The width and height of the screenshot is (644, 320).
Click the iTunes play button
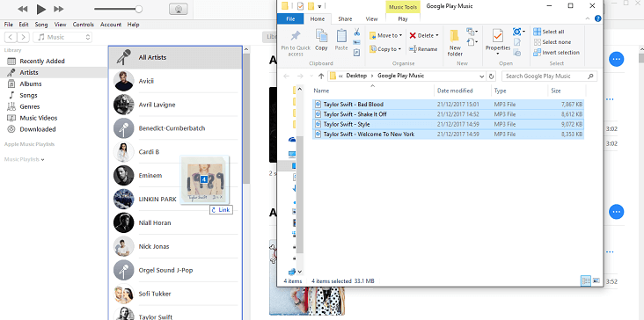click(40, 9)
